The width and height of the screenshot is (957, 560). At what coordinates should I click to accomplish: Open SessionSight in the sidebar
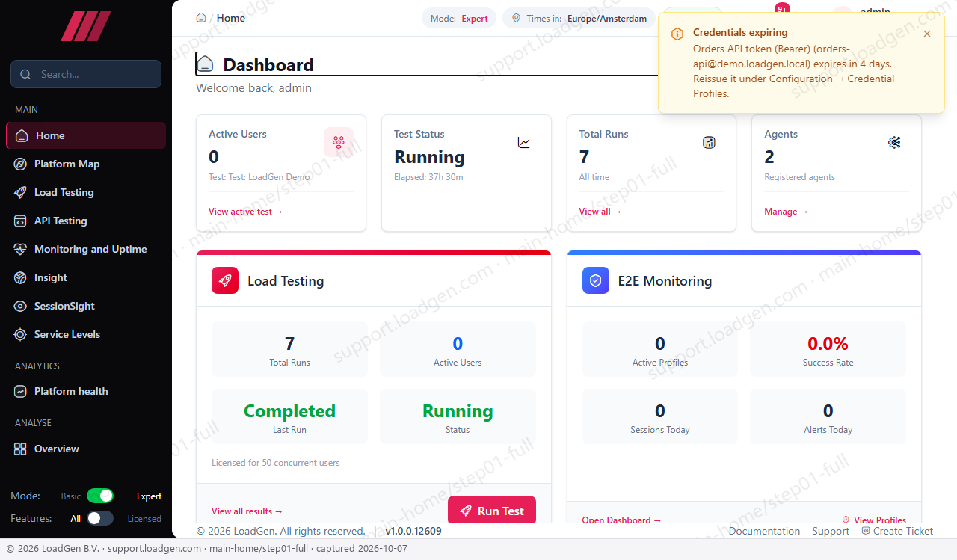[86, 306]
